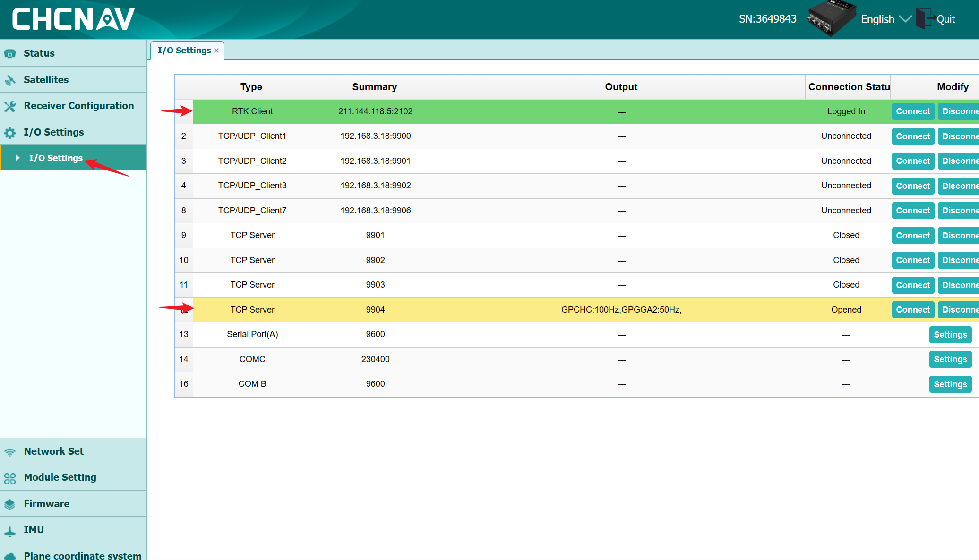Click Connect for TCP Server 9903 row
Screen dimensions: 979x560
[x=913, y=285]
